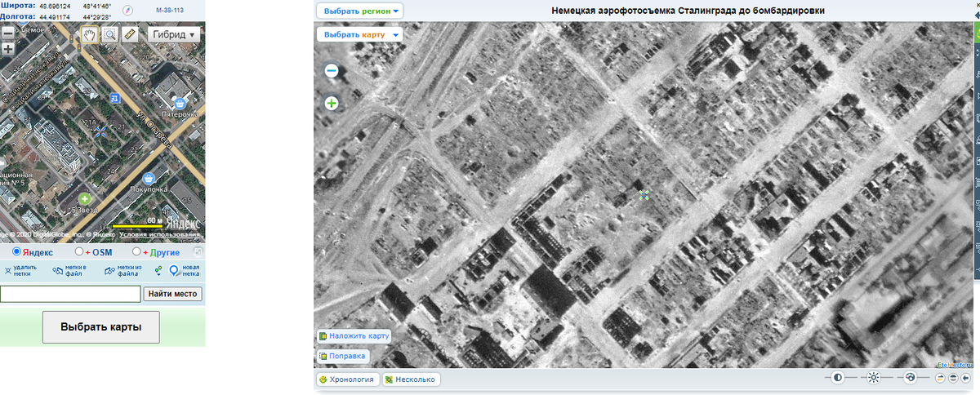The image size is (980, 395).
Task: Adjust the transparency slider handle
Action: [x=911, y=378]
